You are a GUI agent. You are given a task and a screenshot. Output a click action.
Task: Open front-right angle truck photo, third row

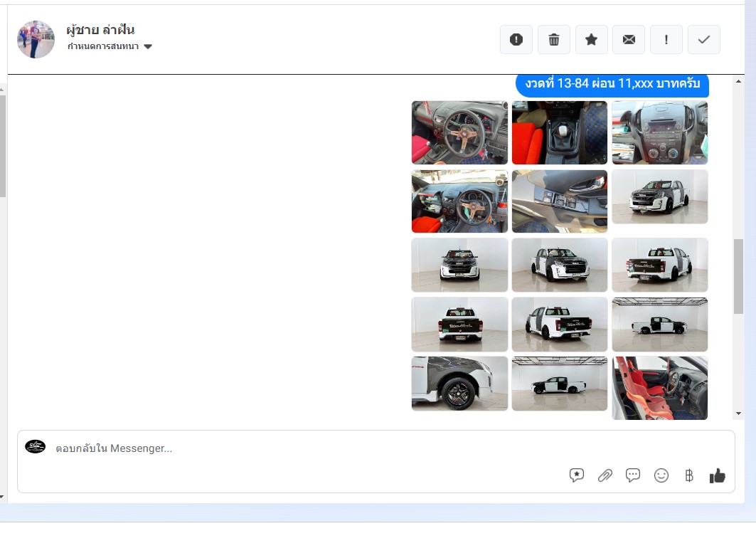[560, 265]
